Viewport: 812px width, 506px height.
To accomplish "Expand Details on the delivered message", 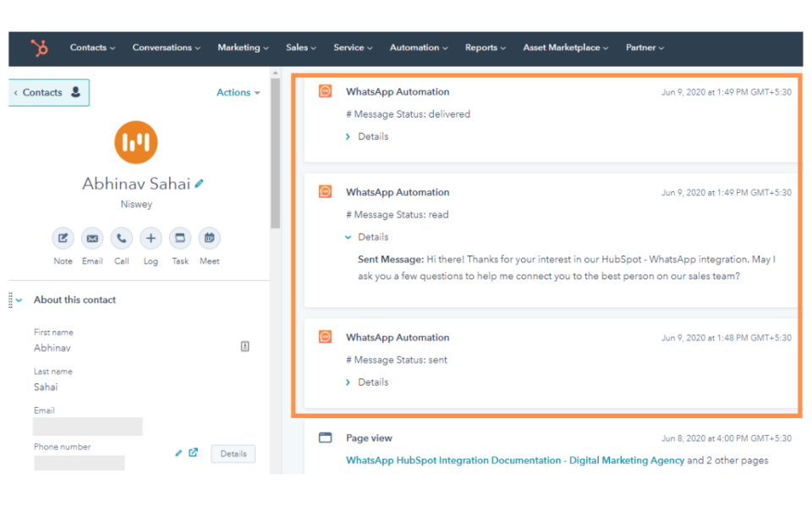I will click(x=367, y=135).
